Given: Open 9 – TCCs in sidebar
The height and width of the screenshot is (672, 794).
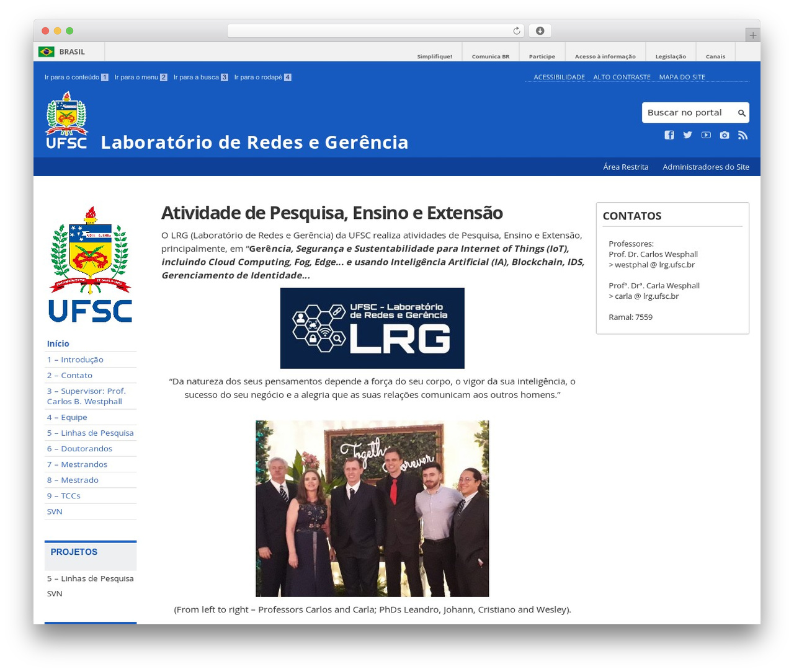Looking at the screenshot, I should tap(64, 496).
